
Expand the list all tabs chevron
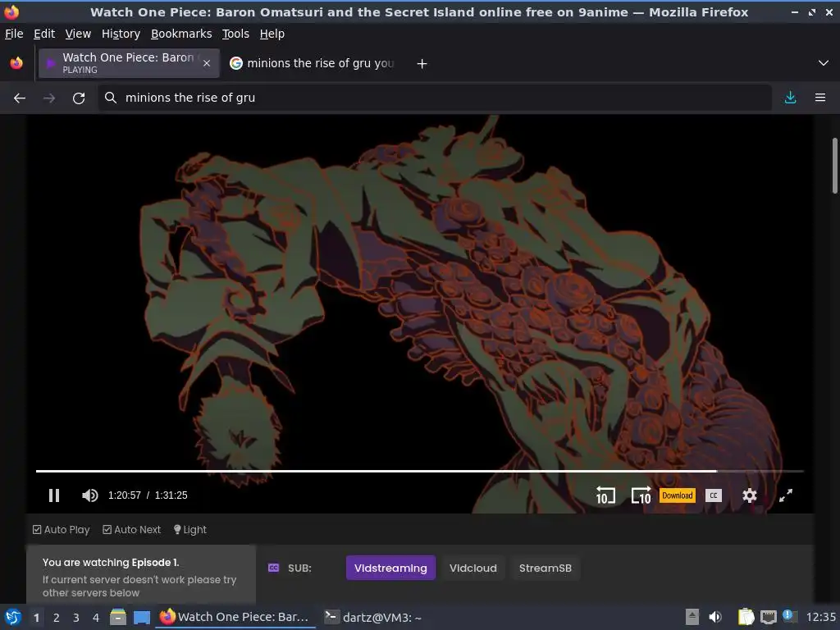(x=824, y=63)
